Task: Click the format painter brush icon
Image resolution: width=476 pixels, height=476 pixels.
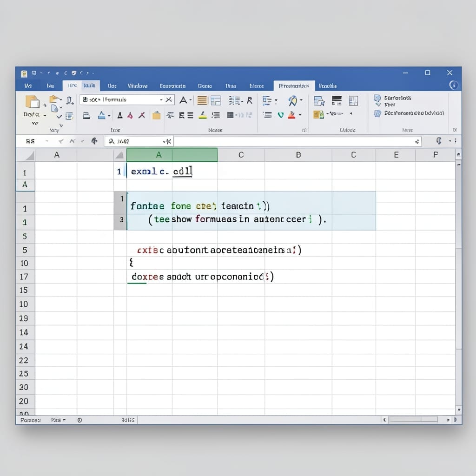Action: [70, 100]
